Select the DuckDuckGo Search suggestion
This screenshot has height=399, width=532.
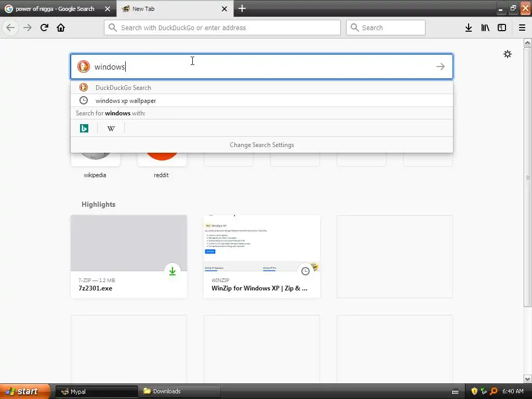click(262, 87)
